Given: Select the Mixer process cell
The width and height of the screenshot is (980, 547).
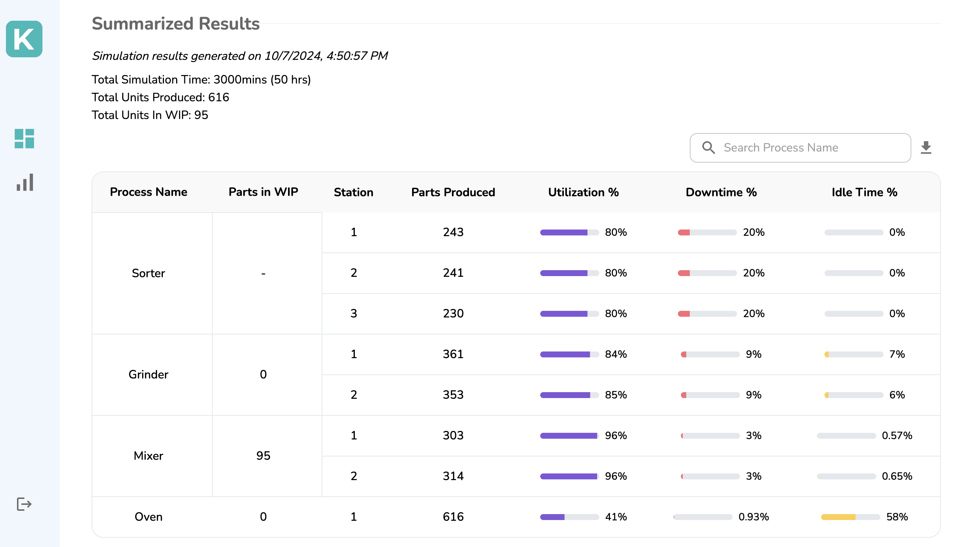Looking at the screenshot, I should point(148,455).
